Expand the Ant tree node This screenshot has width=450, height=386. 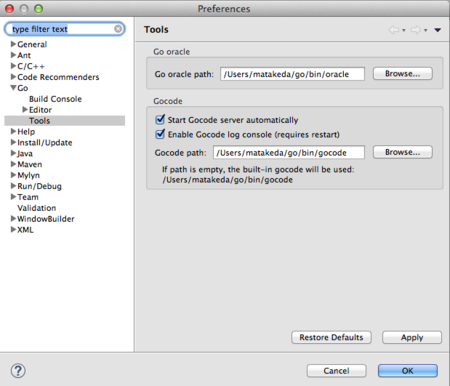(13, 55)
